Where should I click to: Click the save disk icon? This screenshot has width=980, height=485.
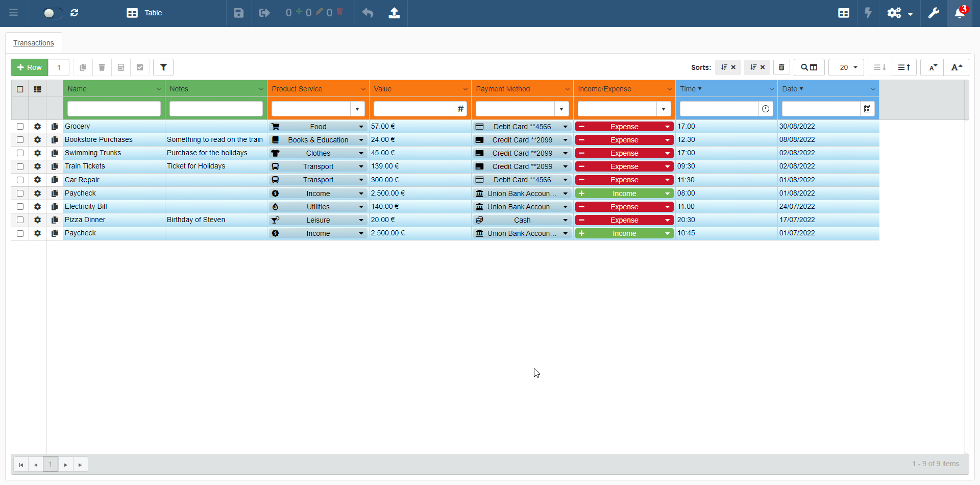238,13
